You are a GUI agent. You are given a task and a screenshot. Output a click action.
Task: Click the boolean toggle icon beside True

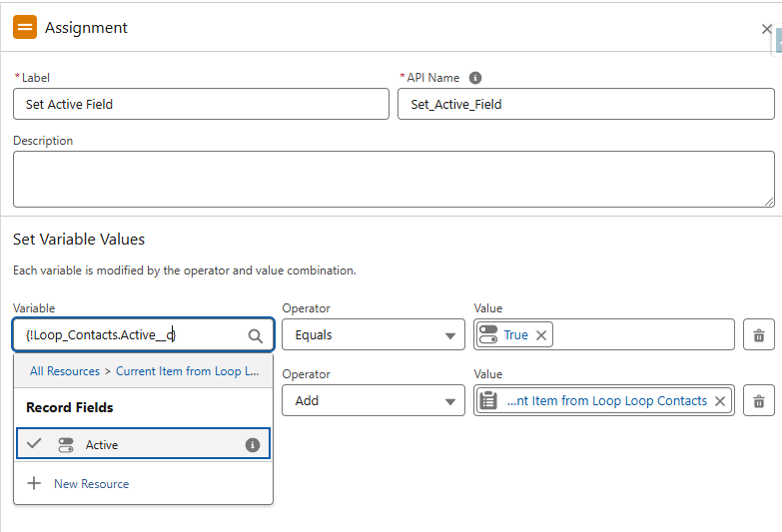[488, 335]
